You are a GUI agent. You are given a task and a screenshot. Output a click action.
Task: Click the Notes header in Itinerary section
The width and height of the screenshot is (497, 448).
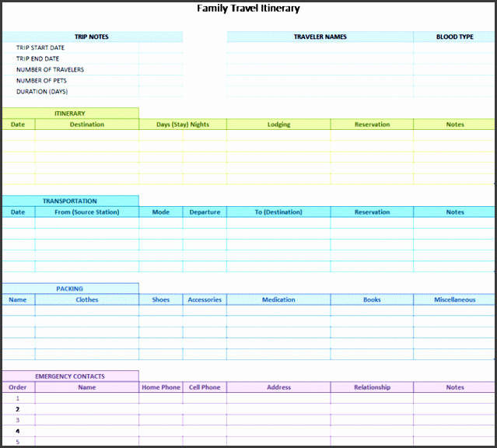pyautogui.click(x=455, y=124)
